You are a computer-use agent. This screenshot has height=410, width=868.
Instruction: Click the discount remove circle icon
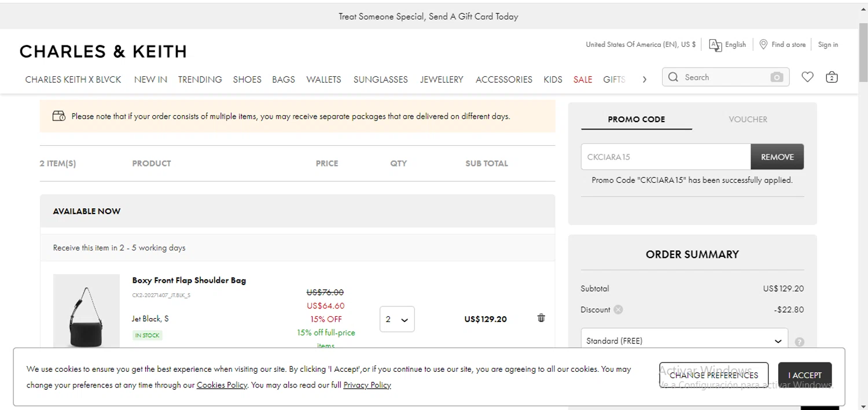(618, 309)
